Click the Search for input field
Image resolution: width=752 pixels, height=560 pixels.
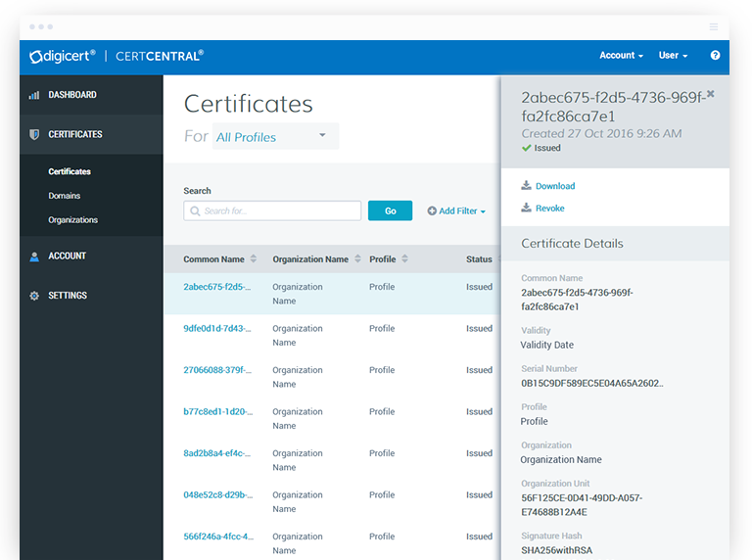(x=272, y=210)
